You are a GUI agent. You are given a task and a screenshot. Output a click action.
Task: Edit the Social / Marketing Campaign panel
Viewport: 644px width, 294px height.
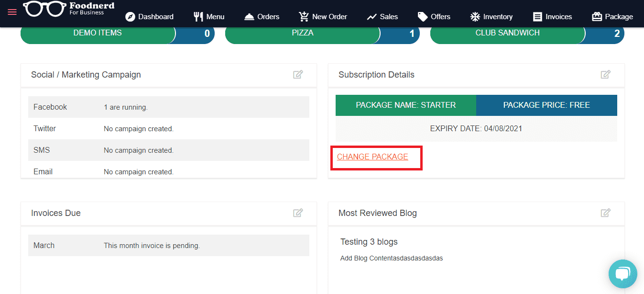(x=298, y=75)
